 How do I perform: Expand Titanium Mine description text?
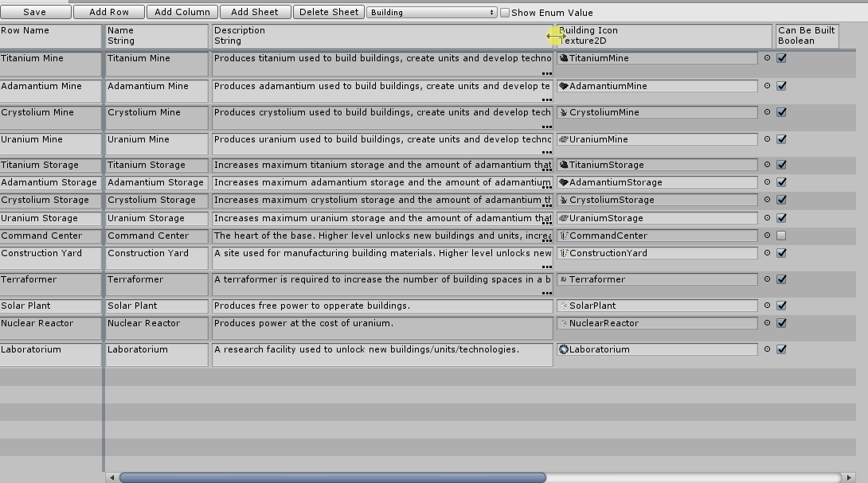coord(547,73)
